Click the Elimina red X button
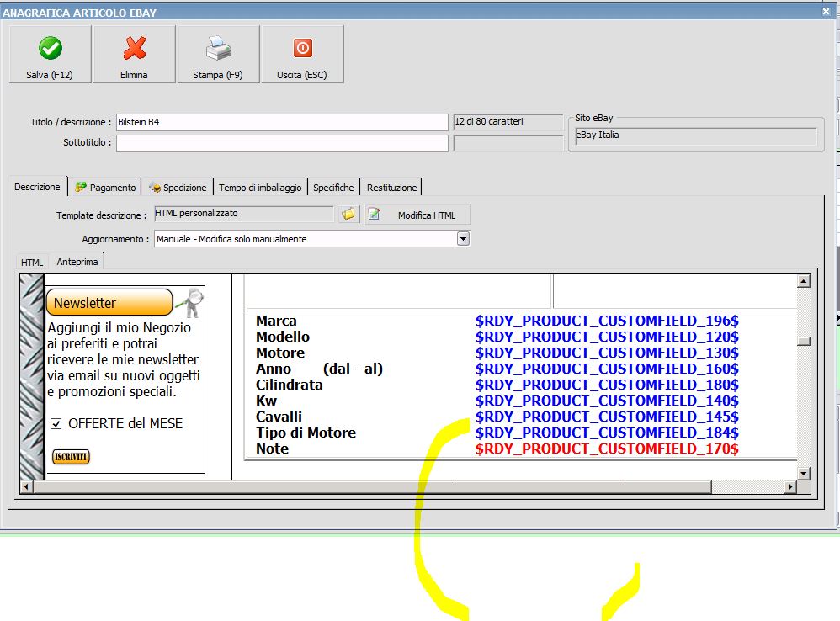This screenshot has width=840, height=621. (x=134, y=55)
